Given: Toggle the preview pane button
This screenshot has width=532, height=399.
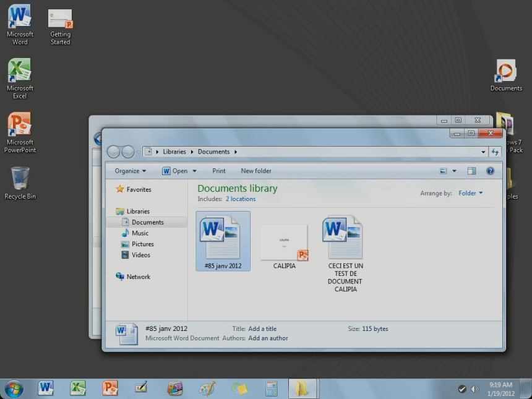Looking at the screenshot, I should point(471,171).
